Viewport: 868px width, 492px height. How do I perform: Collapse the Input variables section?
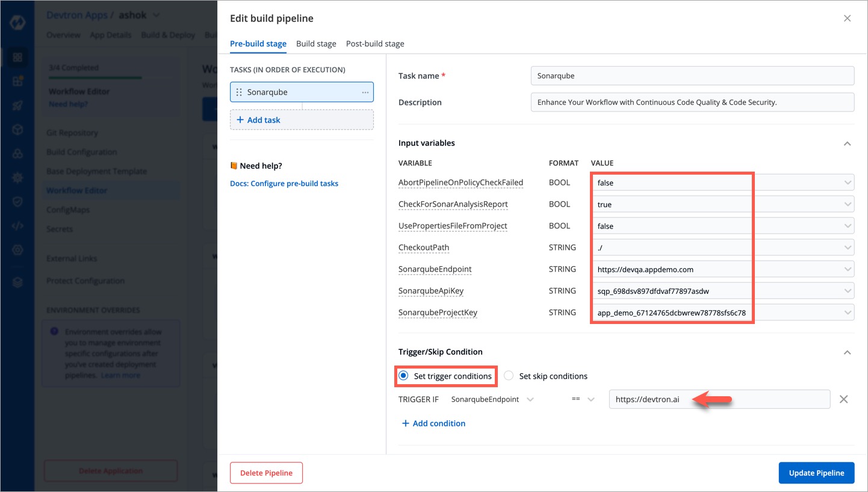point(847,143)
